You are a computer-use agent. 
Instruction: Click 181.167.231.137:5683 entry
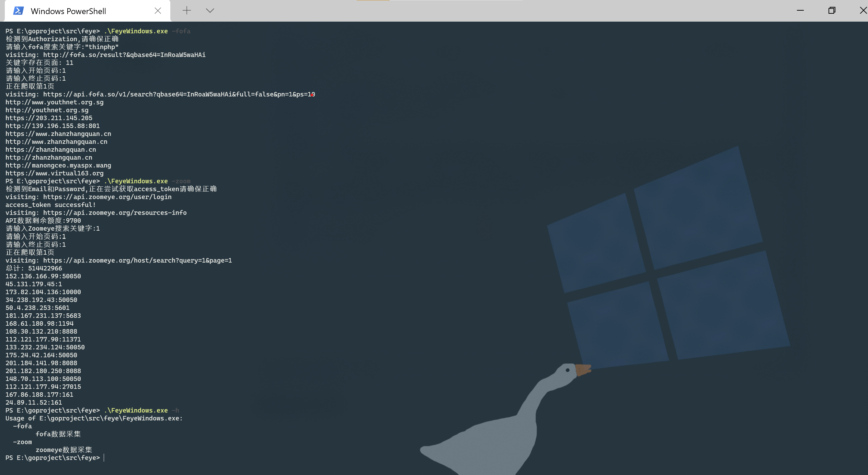tap(43, 316)
